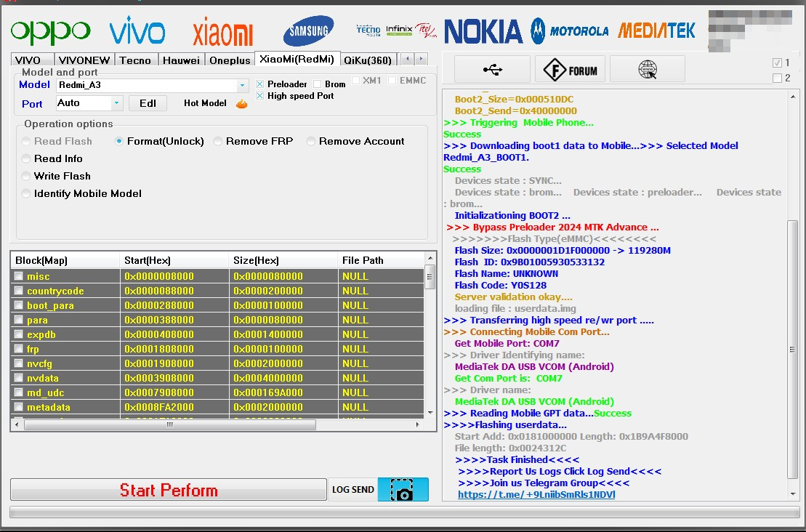Toggle the High speed Port checkbox
Image resolution: width=806 pixels, height=532 pixels.
[259, 96]
